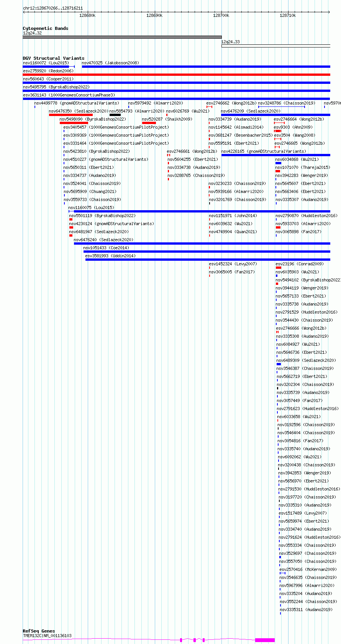Screen dimensions: 341x644
Task: Open variant nsv470325 (Jakobsson2008)
Action: point(110,63)
